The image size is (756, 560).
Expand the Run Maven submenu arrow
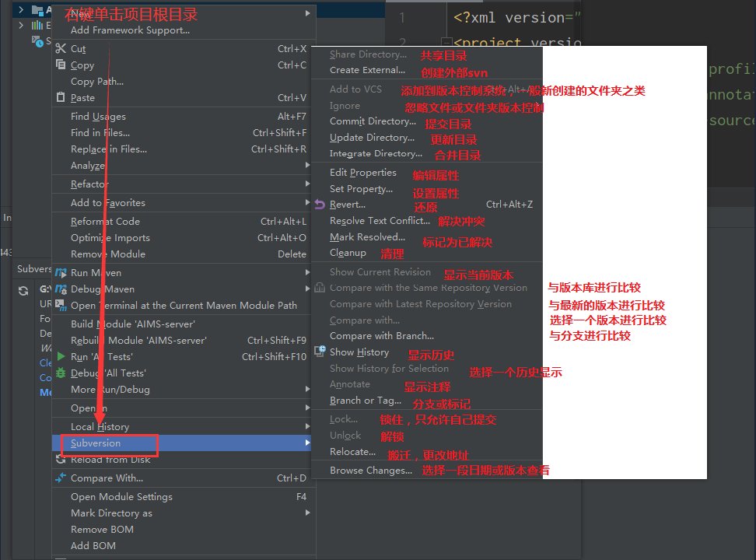pos(307,272)
